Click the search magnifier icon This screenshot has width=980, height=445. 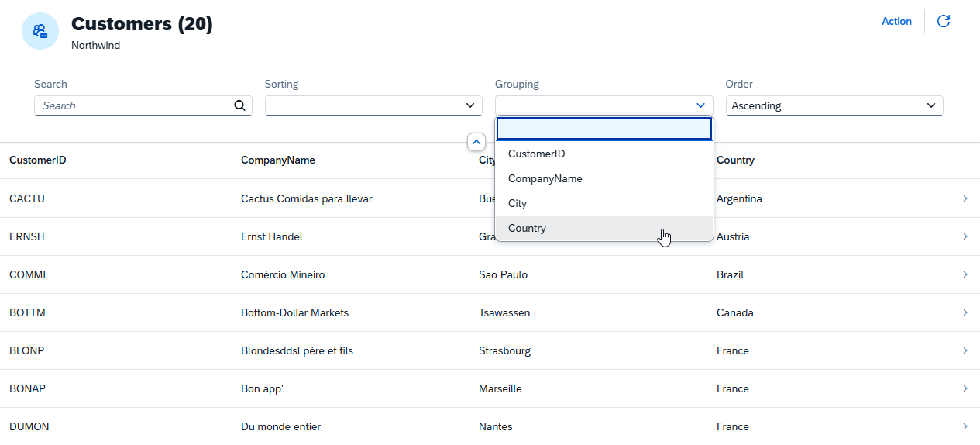tap(239, 105)
